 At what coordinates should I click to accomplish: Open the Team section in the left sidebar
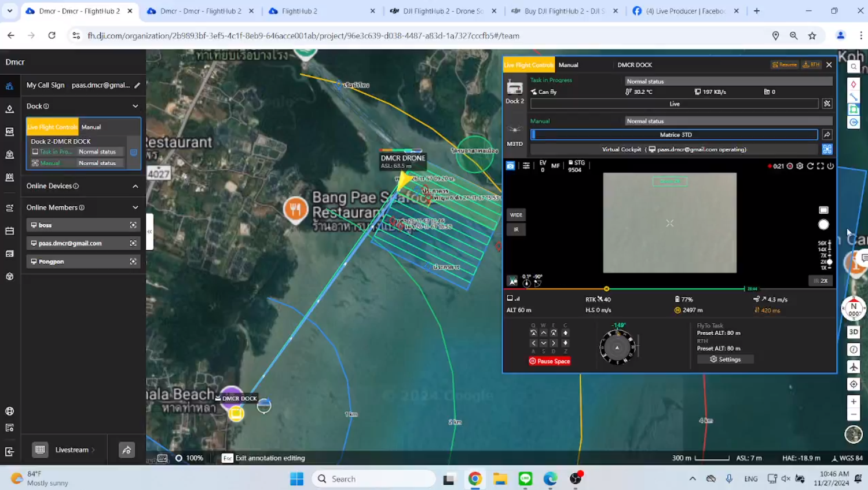click(x=9, y=86)
